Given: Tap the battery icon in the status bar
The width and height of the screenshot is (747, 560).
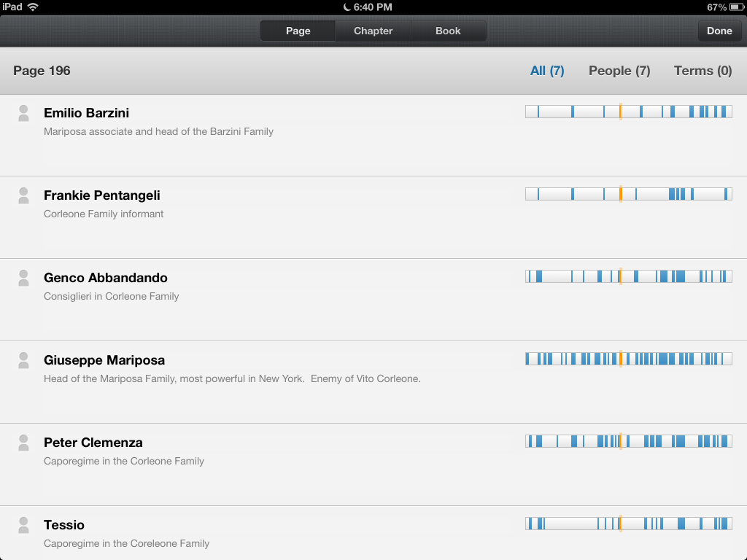Looking at the screenshot, I should click(737, 7).
